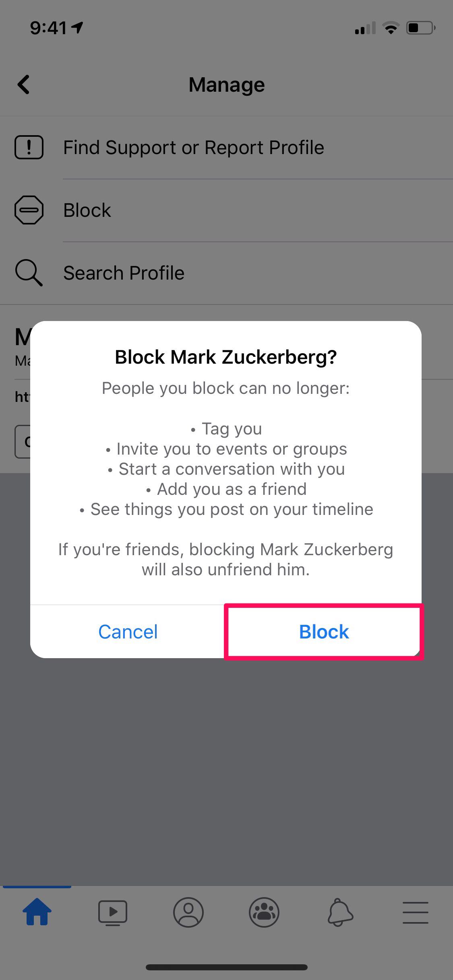
Task: Select the Search Profile row
Action: point(124,273)
